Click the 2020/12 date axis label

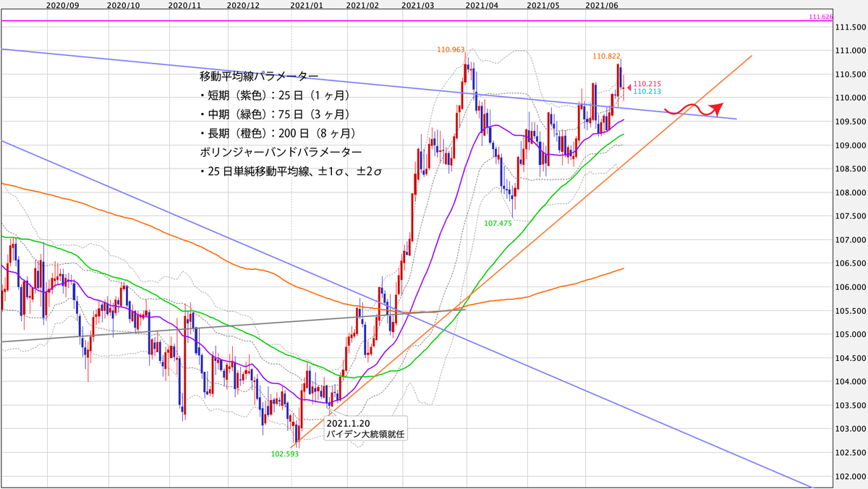click(243, 5)
